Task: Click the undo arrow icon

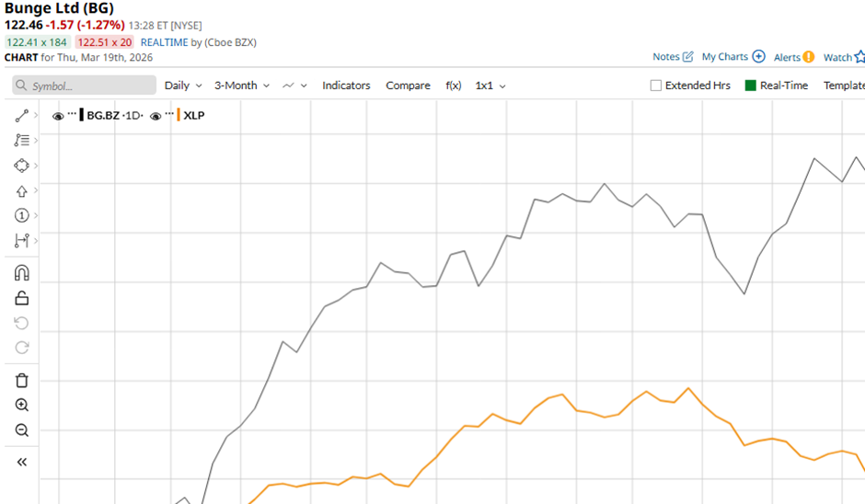Action: tap(21, 323)
